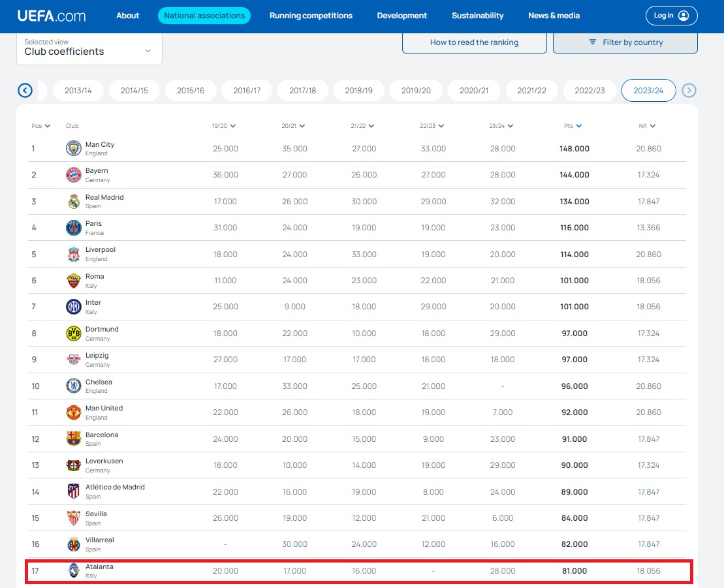Sort by NA column header
The image size is (724, 588).
(x=647, y=126)
